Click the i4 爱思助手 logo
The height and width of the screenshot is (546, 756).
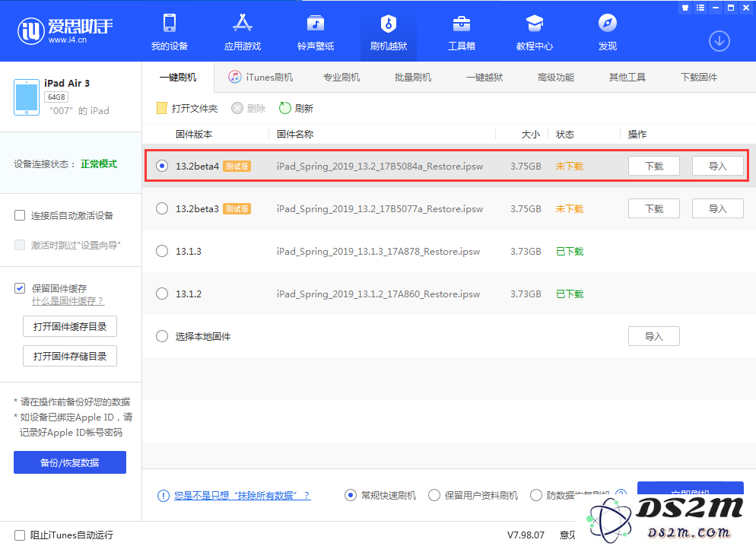pos(65,31)
